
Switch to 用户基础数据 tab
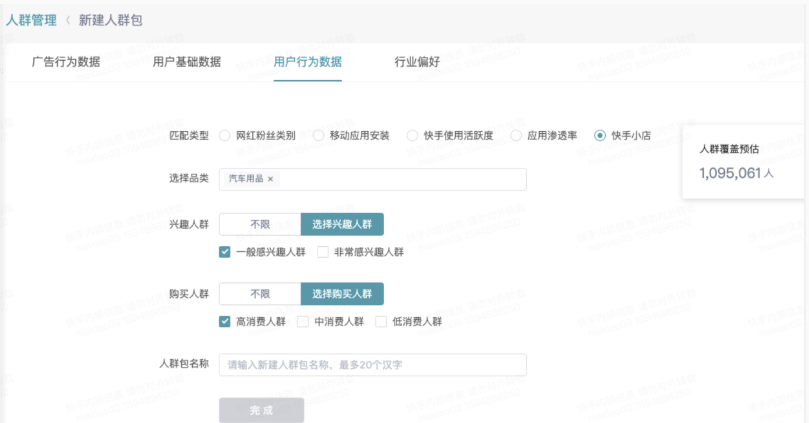pyautogui.click(x=187, y=62)
